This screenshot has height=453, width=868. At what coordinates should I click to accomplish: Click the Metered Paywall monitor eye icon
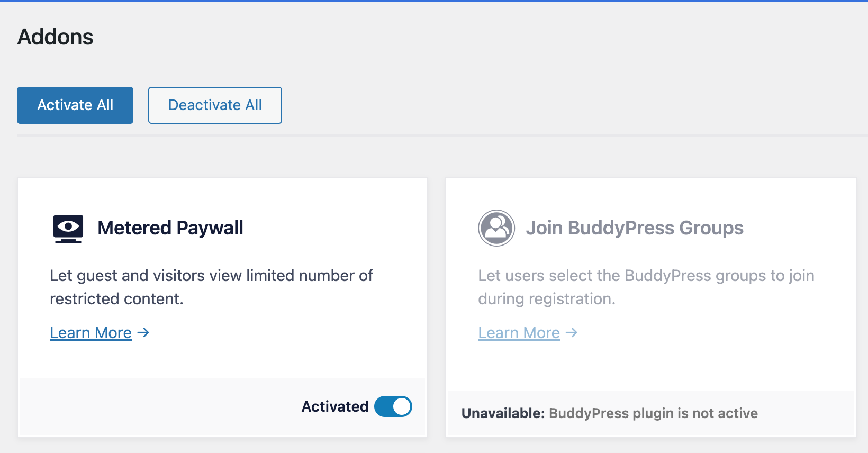click(68, 228)
